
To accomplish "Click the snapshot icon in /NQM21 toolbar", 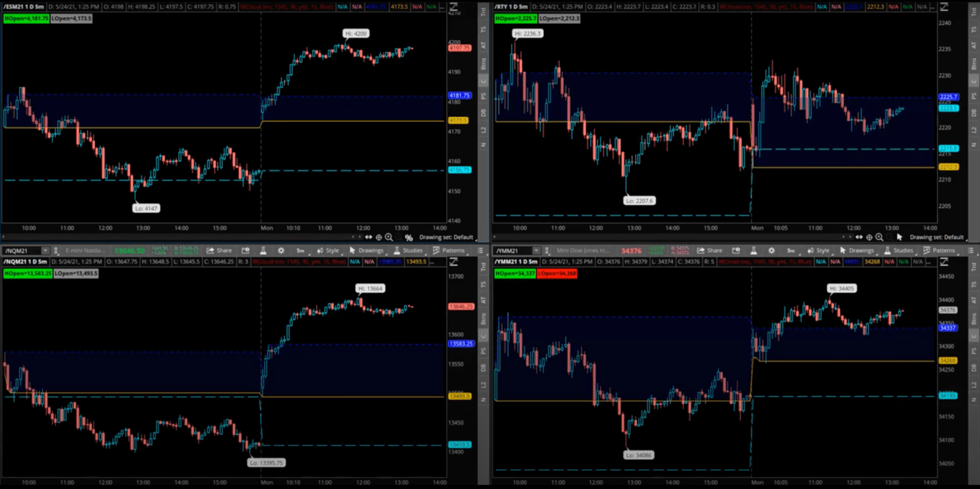I will coord(246,251).
